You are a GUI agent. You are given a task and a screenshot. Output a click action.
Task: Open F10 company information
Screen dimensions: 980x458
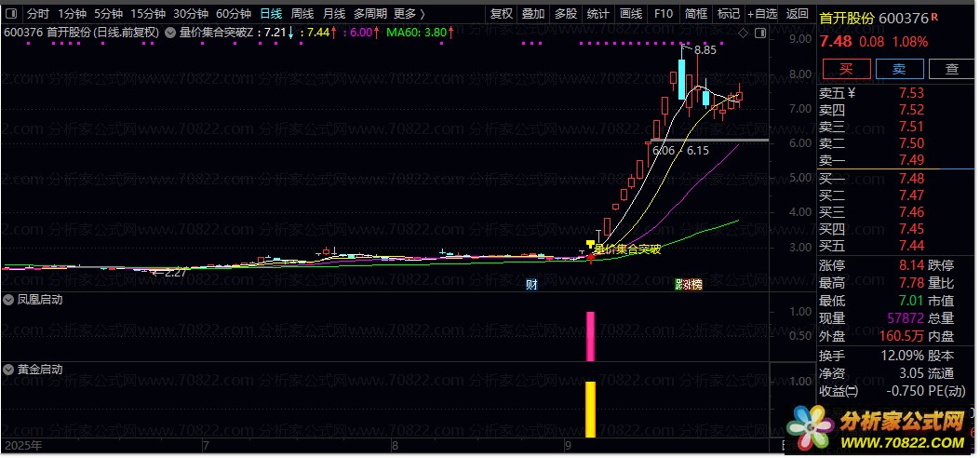(664, 13)
